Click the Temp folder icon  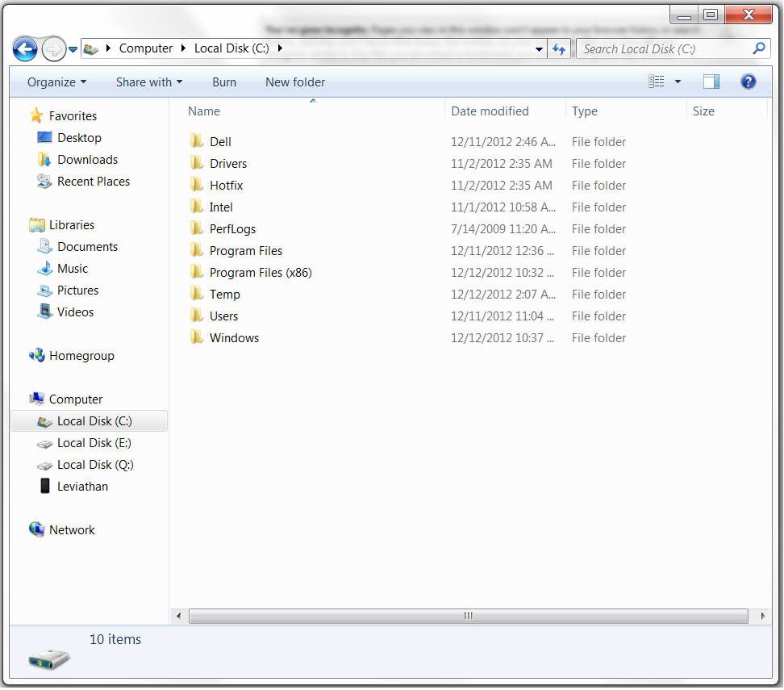coord(197,294)
